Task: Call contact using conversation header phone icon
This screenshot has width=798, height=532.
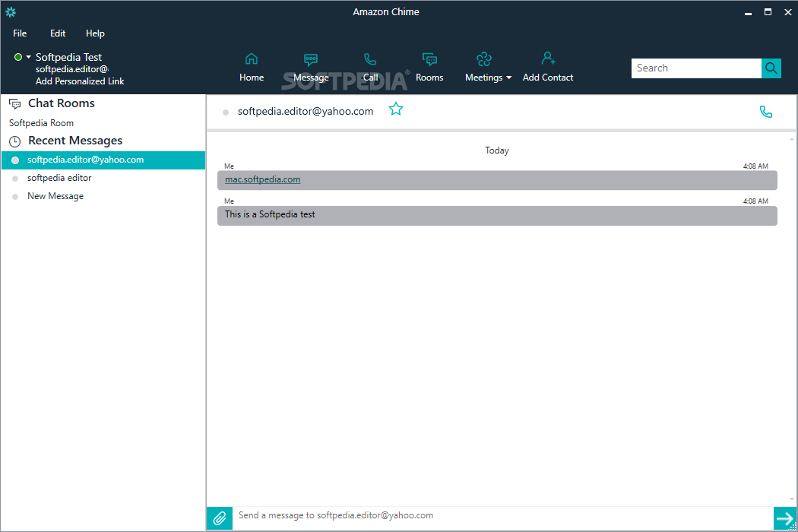Action: (x=765, y=112)
